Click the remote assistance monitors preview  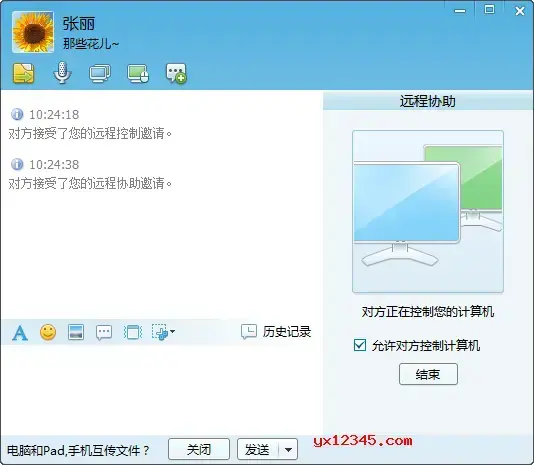tap(428, 211)
